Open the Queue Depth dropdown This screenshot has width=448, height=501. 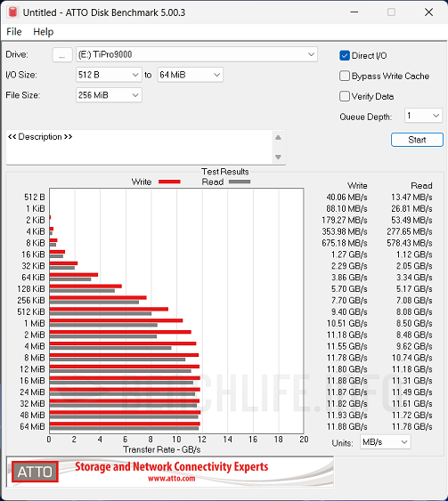tap(423, 116)
